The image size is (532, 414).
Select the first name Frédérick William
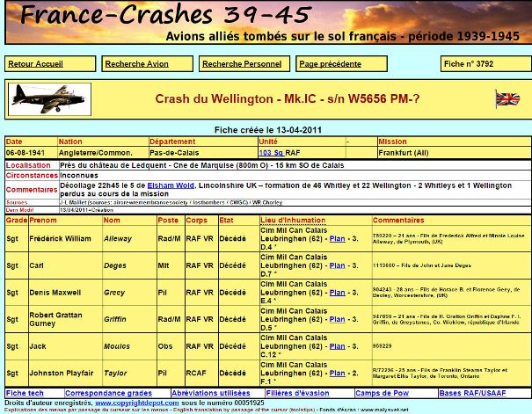pyautogui.click(x=60, y=239)
